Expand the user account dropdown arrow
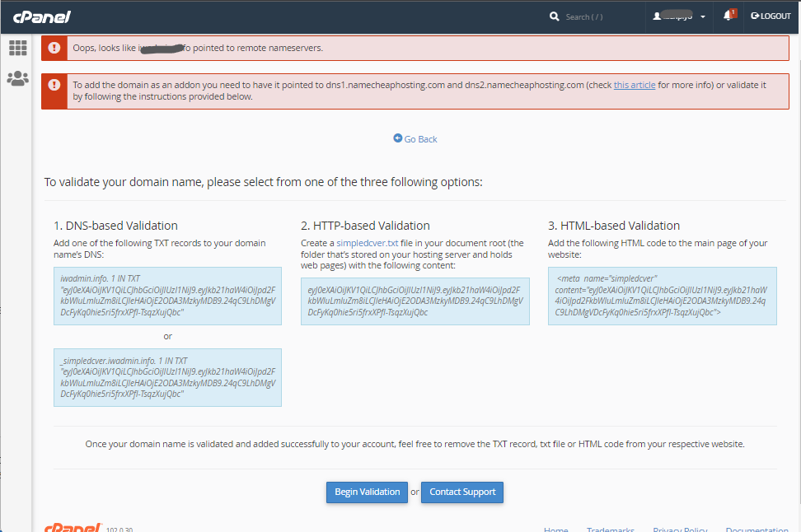This screenshot has width=801, height=532. (x=703, y=16)
